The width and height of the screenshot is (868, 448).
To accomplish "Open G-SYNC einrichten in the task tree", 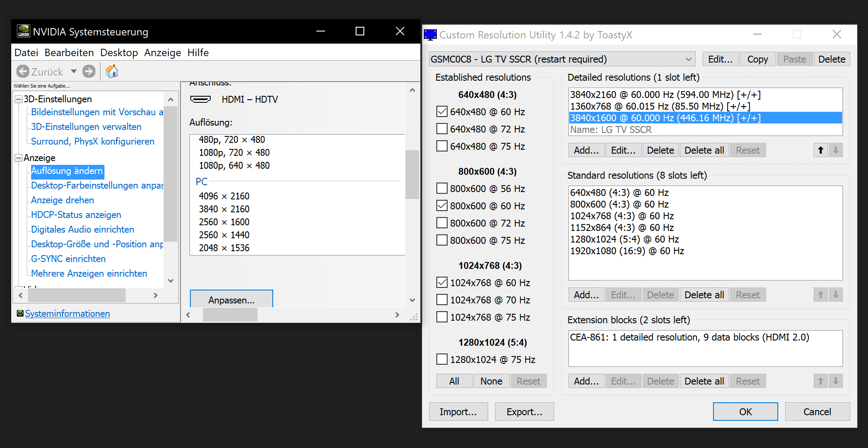I will tap(68, 259).
